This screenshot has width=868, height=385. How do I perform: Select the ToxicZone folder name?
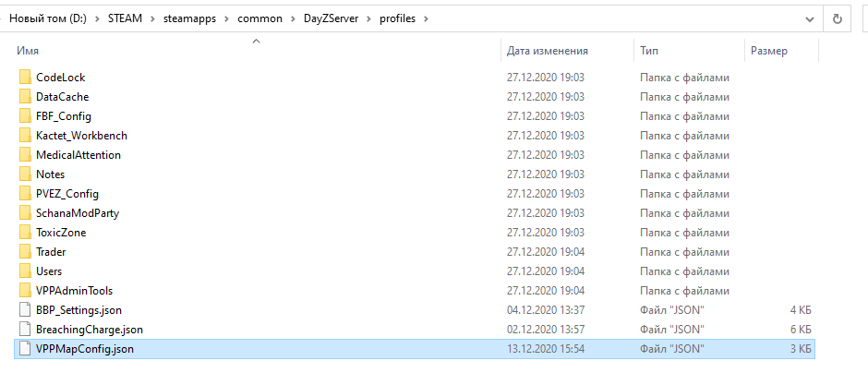click(61, 233)
